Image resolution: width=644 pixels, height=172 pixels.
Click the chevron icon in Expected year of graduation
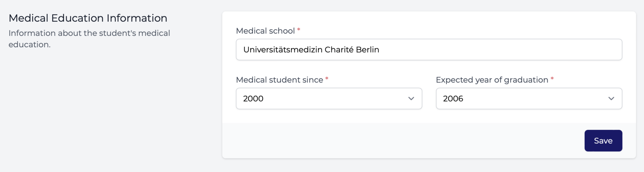coord(611,99)
